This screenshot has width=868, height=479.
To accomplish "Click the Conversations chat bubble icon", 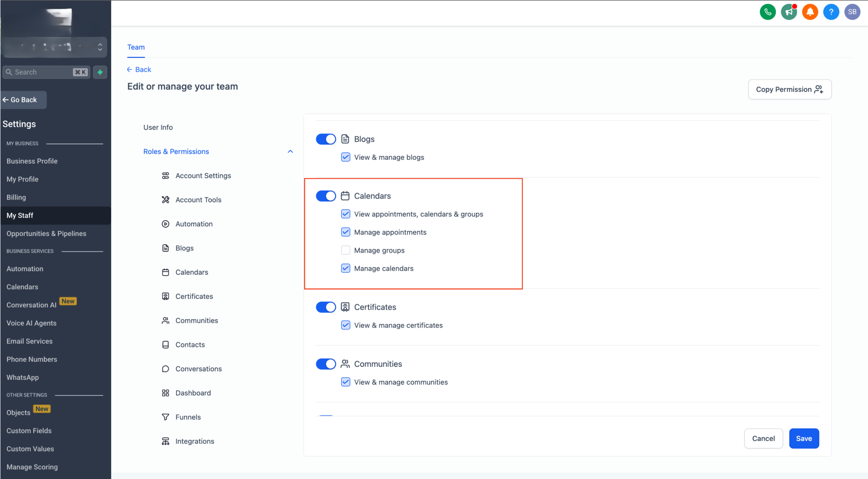I will (x=165, y=369).
